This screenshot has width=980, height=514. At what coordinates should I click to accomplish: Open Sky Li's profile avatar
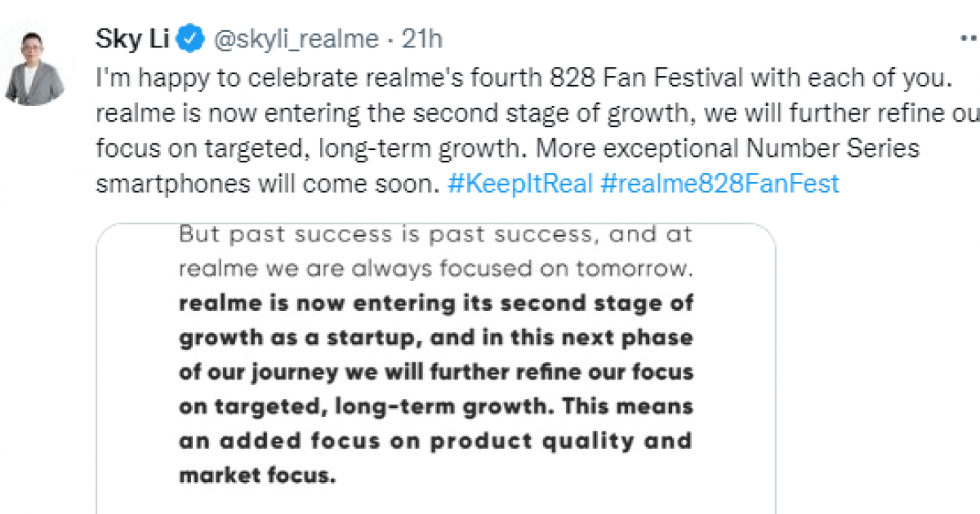coord(33,49)
